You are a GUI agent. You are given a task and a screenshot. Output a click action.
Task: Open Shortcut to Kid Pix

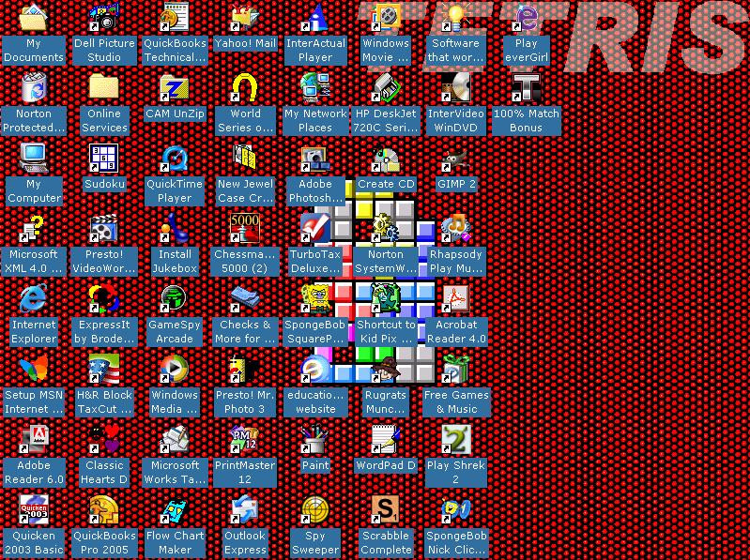click(x=386, y=298)
